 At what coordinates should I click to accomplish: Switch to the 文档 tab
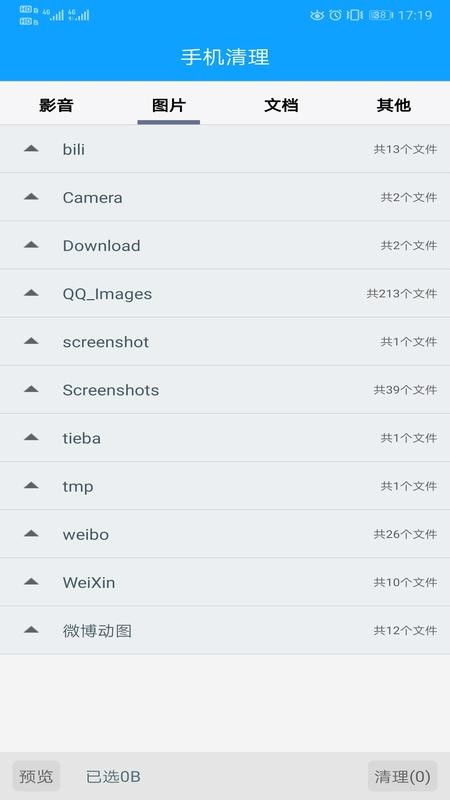pos(281,105)
